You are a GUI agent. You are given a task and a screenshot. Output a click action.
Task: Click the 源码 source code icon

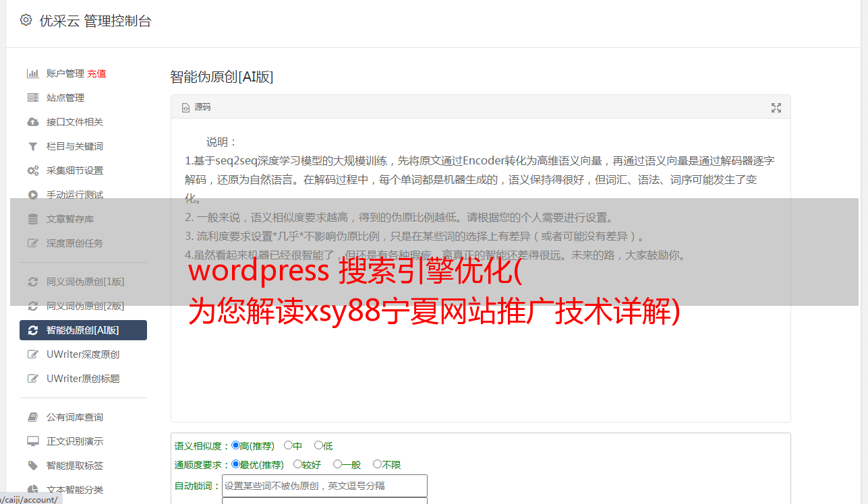pyautogui.click(x=185, y=108)
